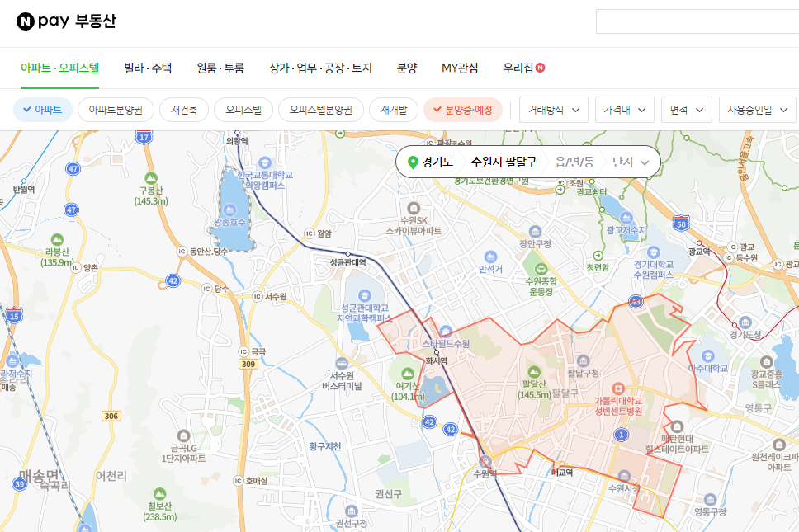Open the 부동산 home link
This screenshot has width=799, height=532.
pos(96,21)
